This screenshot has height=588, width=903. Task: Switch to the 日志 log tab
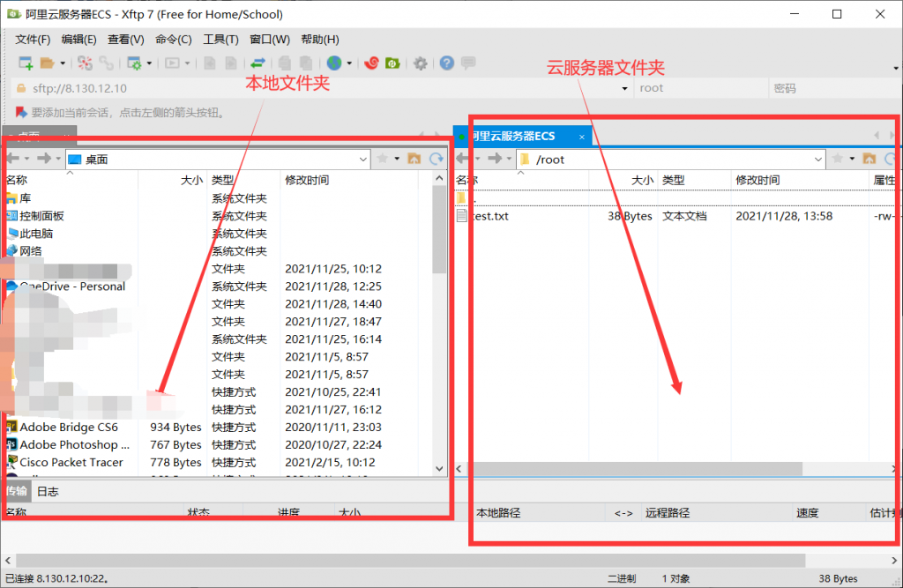click(x=48, y=491)
